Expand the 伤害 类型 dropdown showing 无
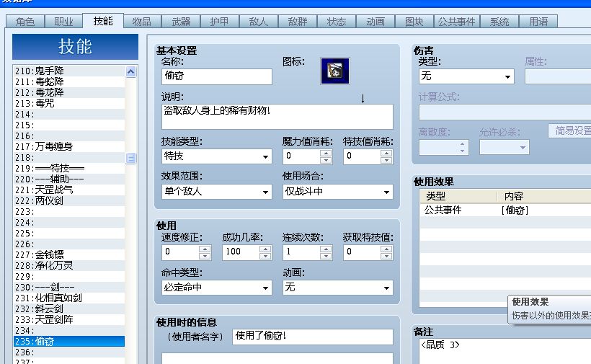591x364 pixels. pyautogui.click(x=466, y=76)
